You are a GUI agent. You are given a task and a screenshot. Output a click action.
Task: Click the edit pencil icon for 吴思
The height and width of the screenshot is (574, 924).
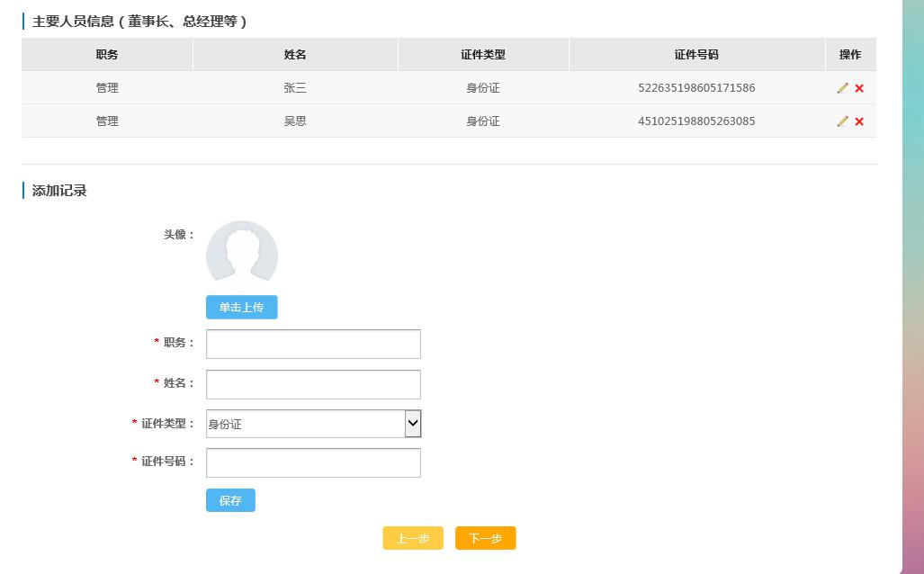tap(842, 121)
